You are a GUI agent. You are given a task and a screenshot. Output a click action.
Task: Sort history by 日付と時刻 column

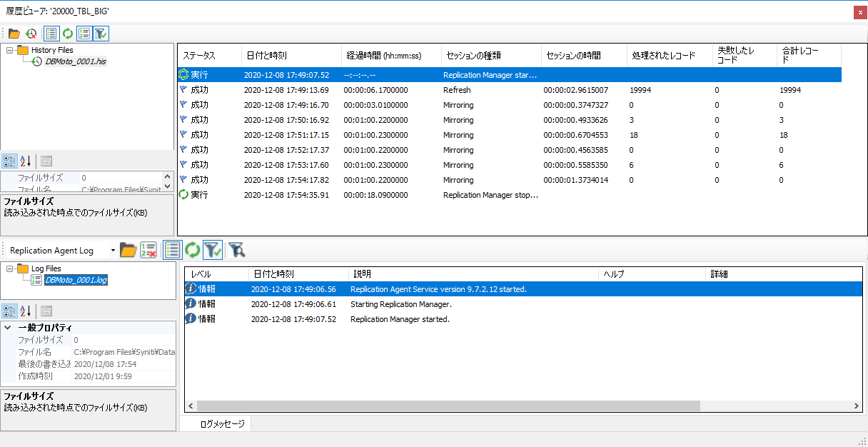point(291,56)
